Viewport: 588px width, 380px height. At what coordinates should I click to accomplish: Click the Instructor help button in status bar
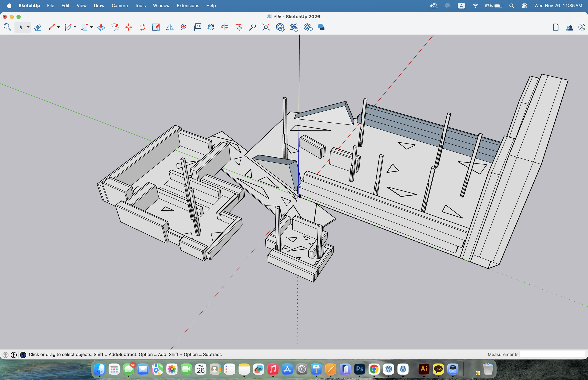[23, 355]
